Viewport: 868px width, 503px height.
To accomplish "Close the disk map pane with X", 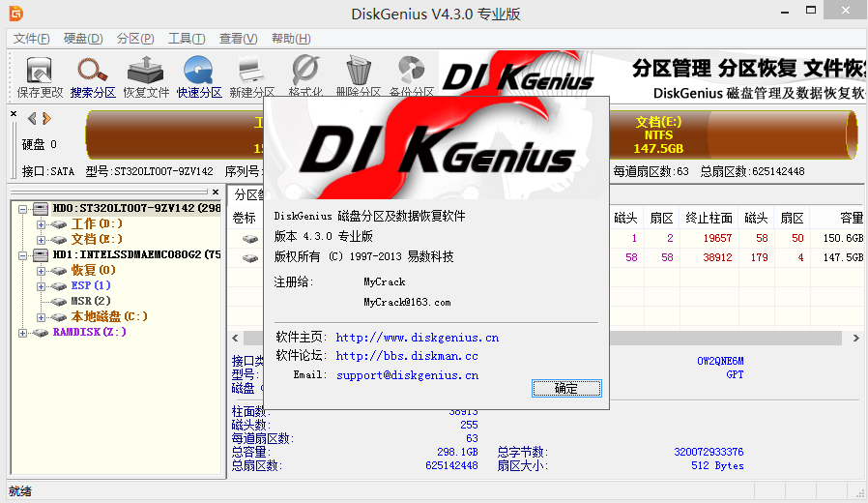I will coord(14,113).
